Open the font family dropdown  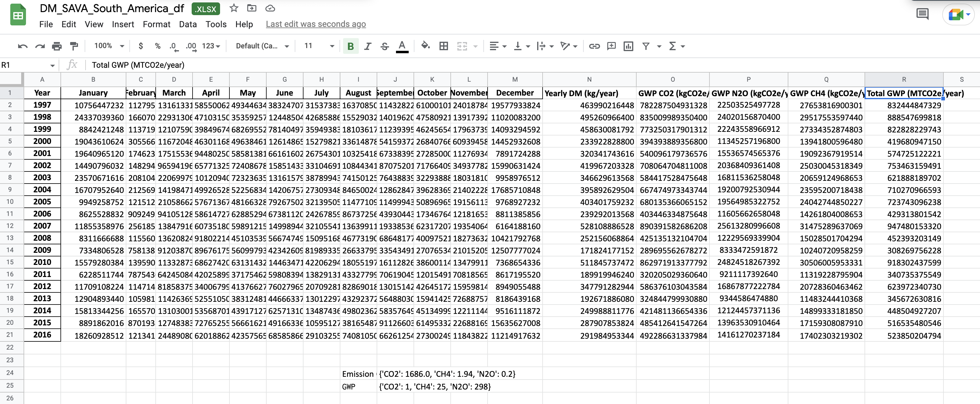pos(262,46)
